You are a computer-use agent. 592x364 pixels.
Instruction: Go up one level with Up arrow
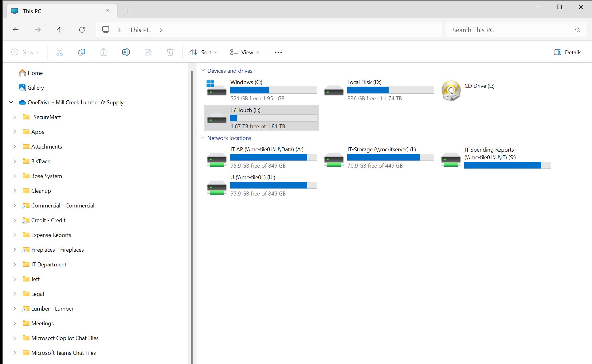[x=60, y=30]
